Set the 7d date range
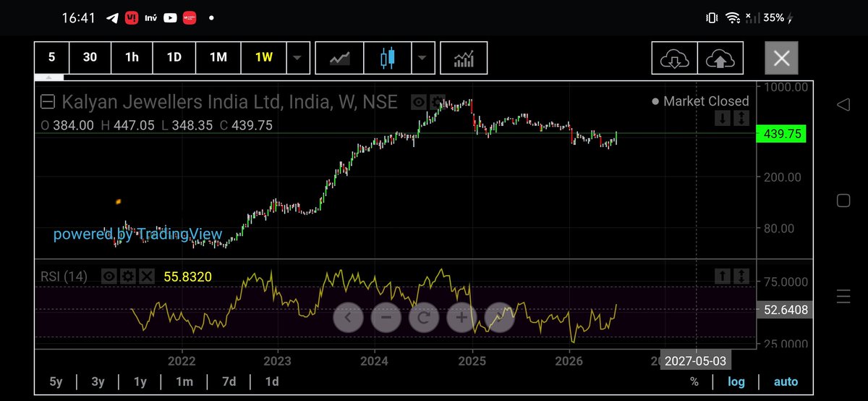 (x=229, y=381)
